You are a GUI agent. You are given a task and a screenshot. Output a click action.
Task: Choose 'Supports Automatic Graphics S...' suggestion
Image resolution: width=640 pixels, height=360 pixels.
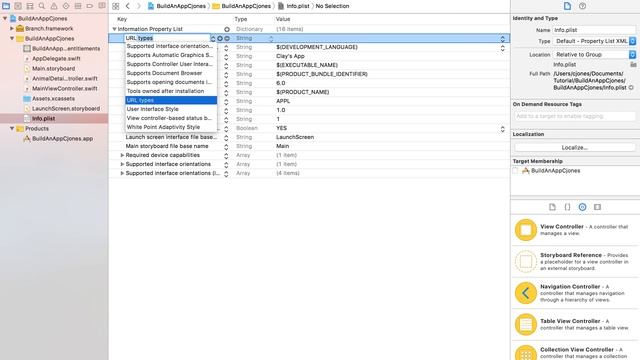[170, 55]
